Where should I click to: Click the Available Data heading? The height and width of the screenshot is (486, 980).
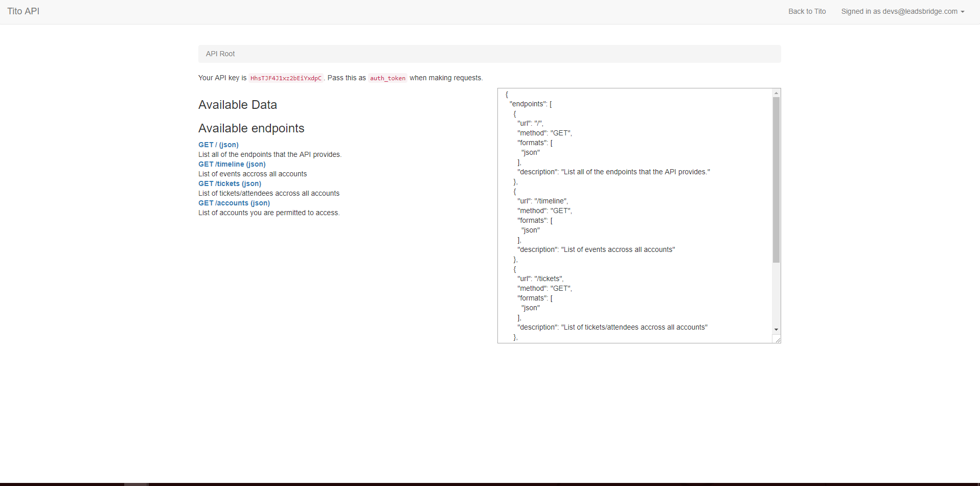pyautogui.click(x=238, y=105)
